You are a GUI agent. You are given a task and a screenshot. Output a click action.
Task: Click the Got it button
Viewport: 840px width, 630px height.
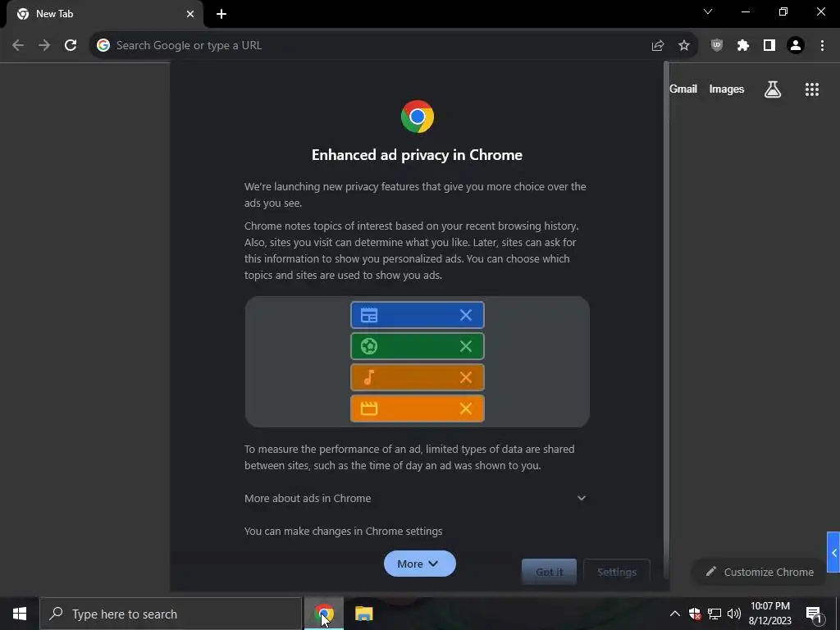[549, 572]
